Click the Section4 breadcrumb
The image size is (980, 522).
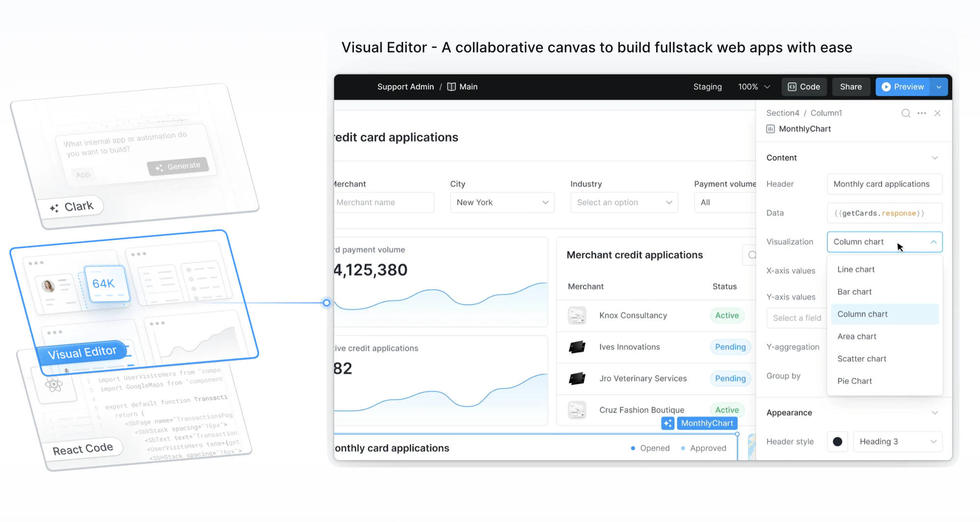783,113
